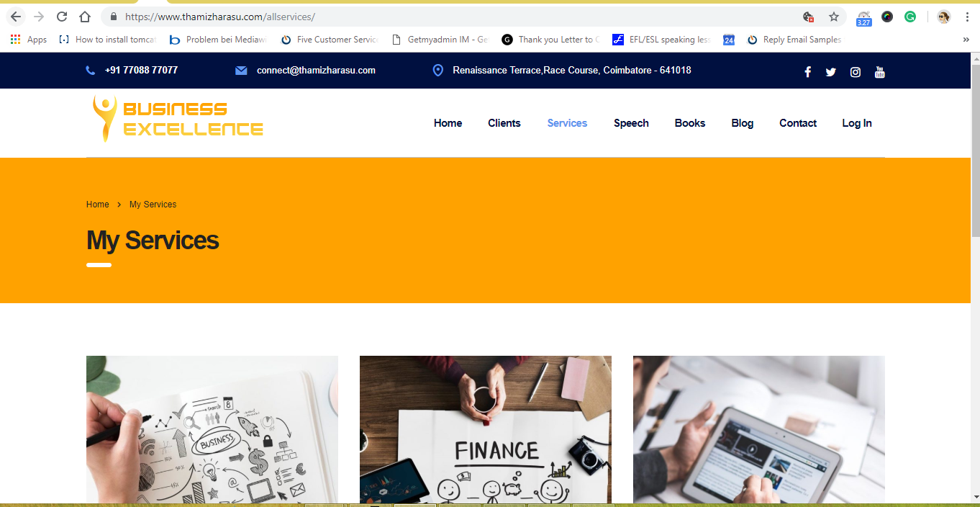The height and width of the screenshot is (507, 980).
Task: Bookmark this page with the star icon
Action: tap(833, 17)
